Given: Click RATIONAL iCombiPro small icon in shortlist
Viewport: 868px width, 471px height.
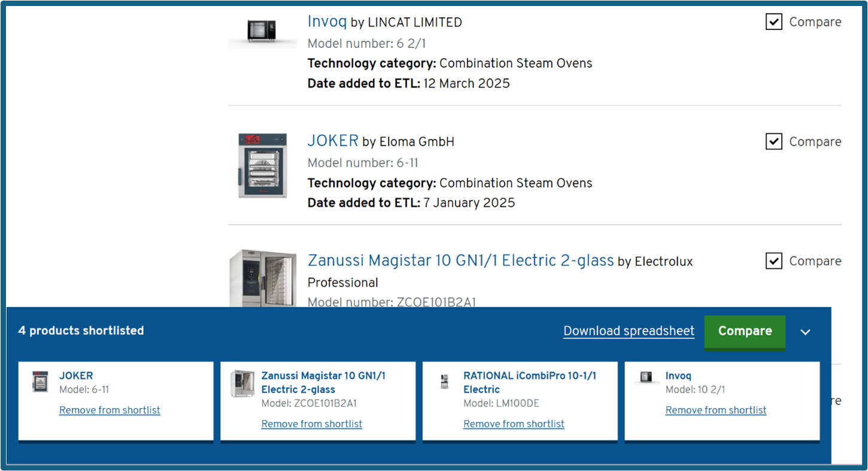Looking at the screenshot, I should coord(444,382).
